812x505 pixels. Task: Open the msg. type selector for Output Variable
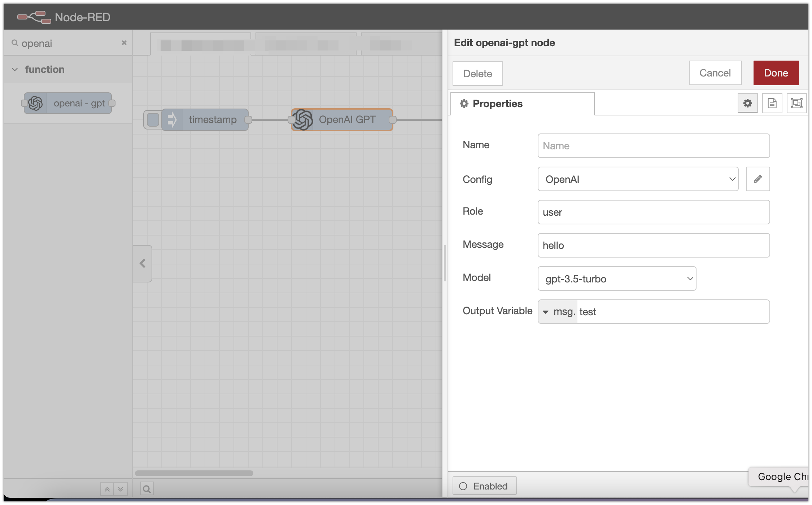pyautogui.click(x=558, y=312)
